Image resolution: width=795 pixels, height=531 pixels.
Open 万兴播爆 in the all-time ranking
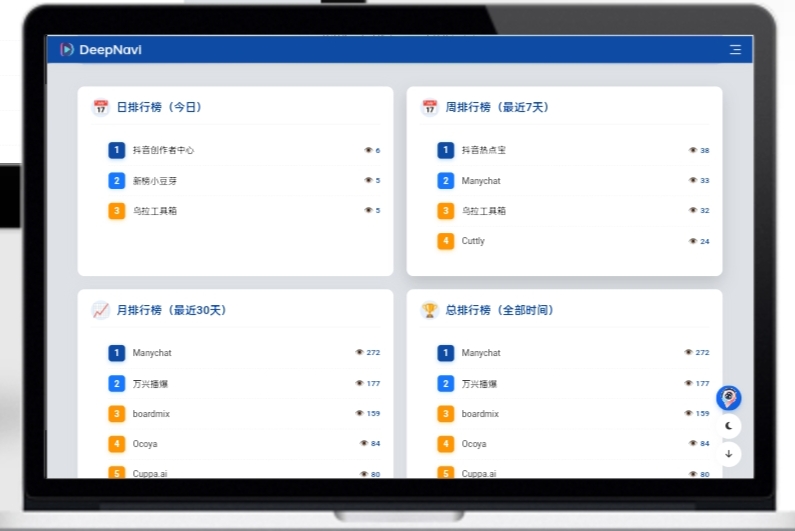tap(479, 383)
